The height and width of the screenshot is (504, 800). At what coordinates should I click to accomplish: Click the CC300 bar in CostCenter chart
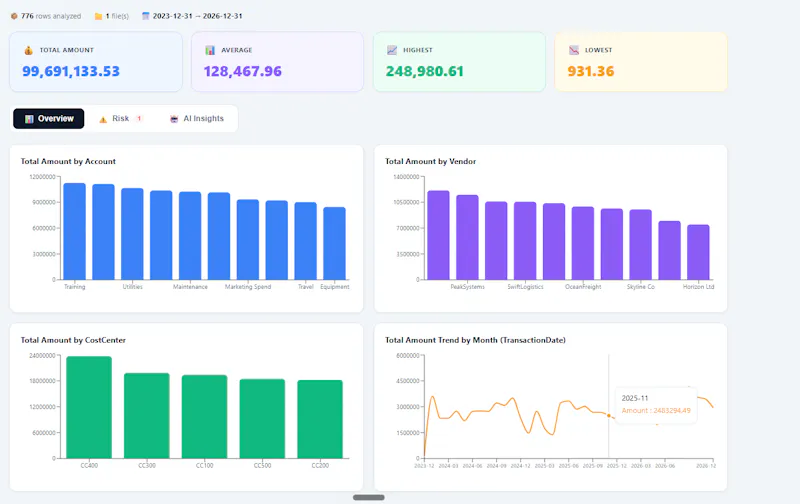coord(147,416)
